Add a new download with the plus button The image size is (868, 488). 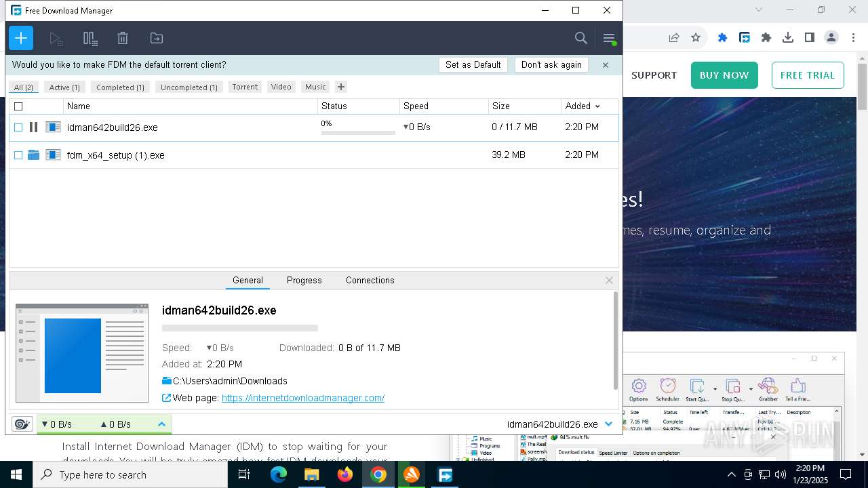pyautogui.click(x=21, y=38)
